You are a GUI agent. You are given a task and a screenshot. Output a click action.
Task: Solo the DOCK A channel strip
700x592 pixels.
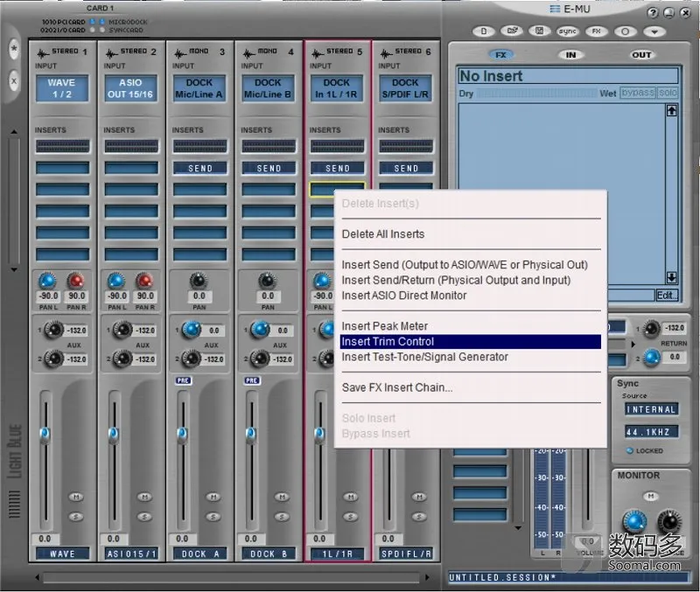click(213, 517)
